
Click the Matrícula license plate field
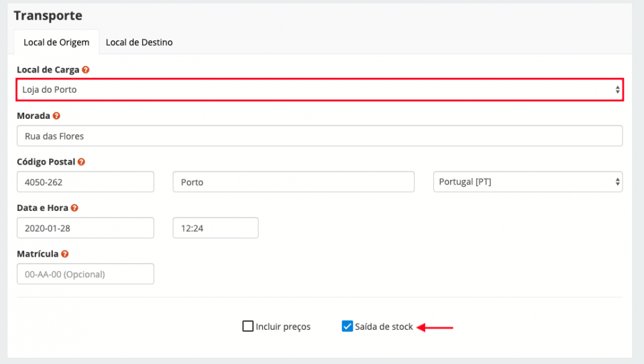(x=85, y=274)
